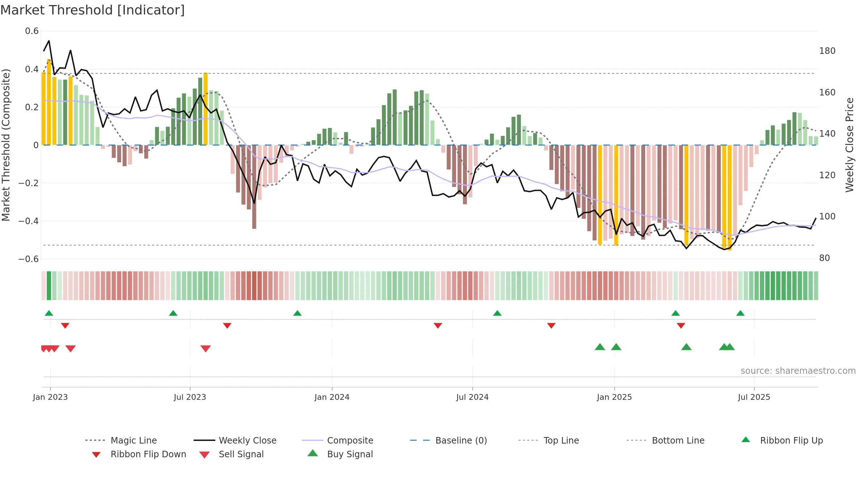The height and width of the screenshot is (488, 868).
Task: Toggle the Buy Signal legend entry
Action: pyautogui.click(x=340, y=454)
